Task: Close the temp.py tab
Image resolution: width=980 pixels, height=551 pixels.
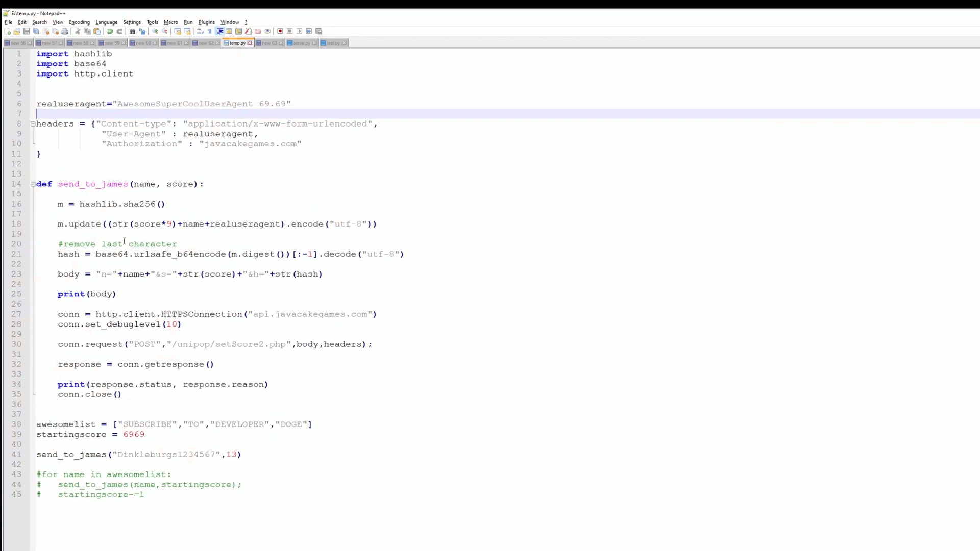Action: pyautogui.click(x=250, y=43)
